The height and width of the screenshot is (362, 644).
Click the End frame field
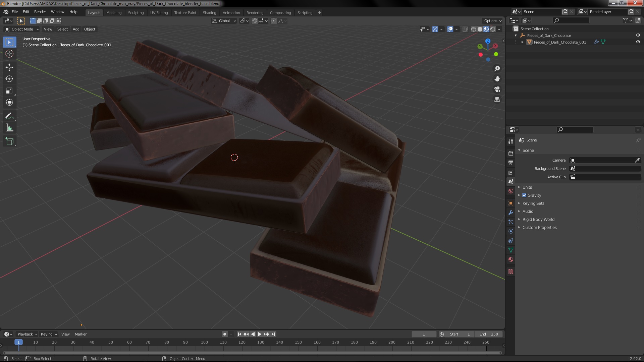(489, 334)
